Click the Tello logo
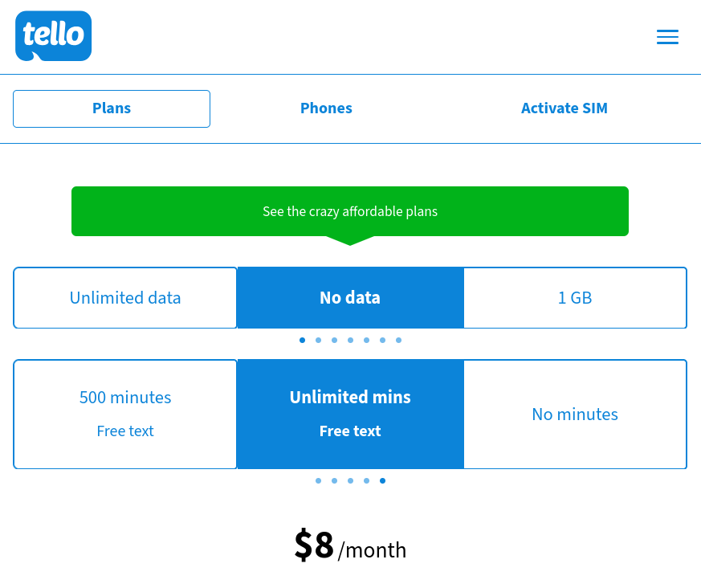 coord(53,36)
